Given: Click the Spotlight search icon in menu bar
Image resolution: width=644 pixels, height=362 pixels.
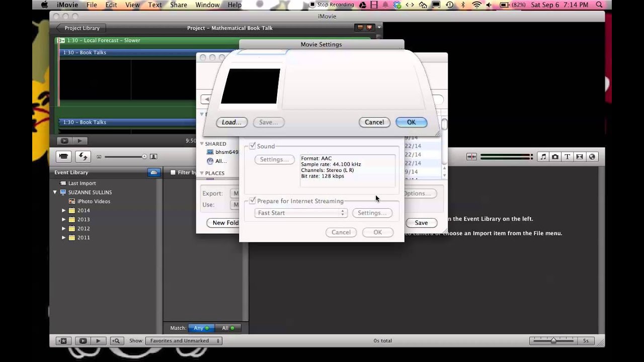Looking at the screenshot, I should (x=599, y=5).
